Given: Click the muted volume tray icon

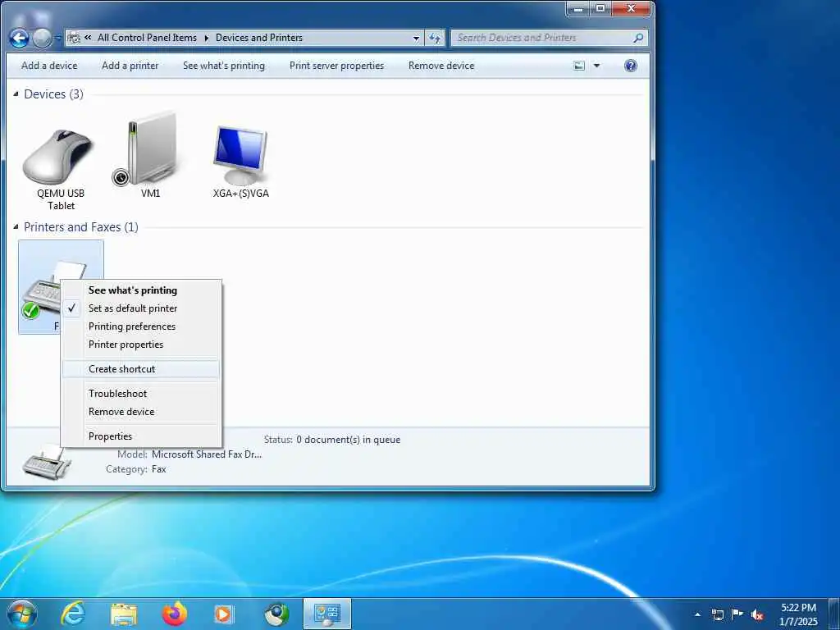Looking at the screenshot, I should point(757,614).
